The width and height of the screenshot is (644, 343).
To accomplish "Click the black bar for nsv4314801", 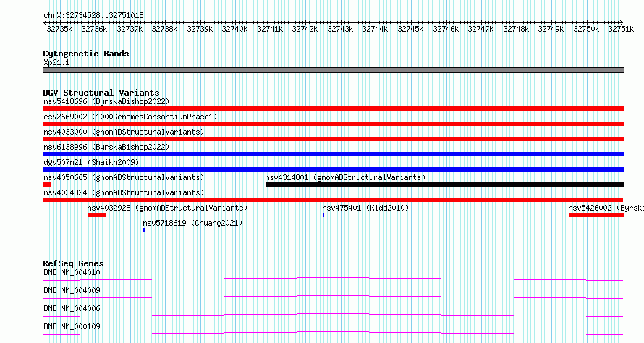I will 444,185.
